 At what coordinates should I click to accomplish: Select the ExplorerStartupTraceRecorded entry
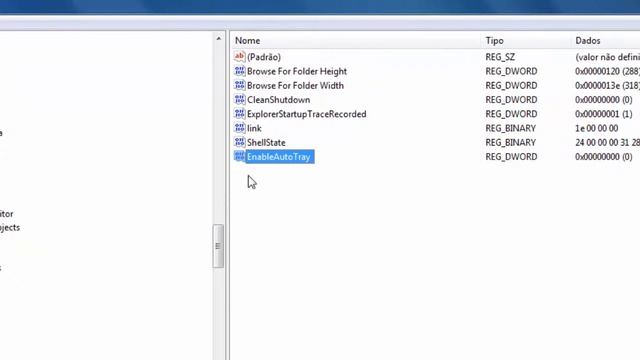point(307,114)
